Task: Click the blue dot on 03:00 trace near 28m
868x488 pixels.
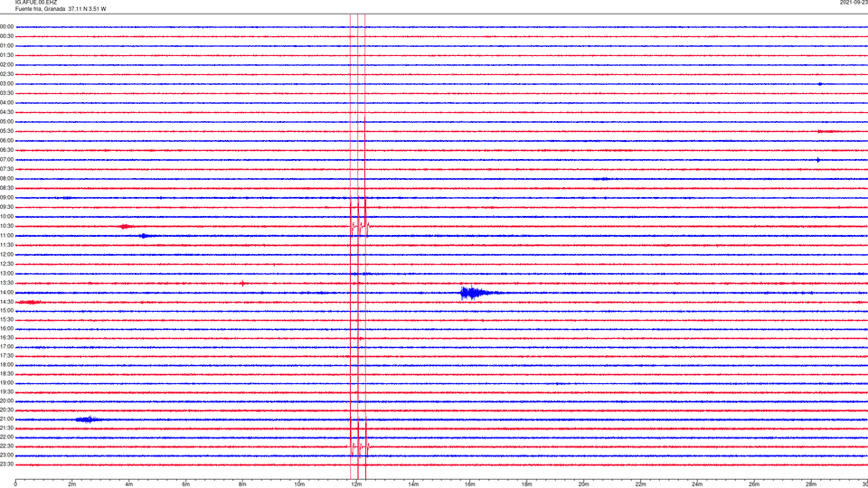Action: pyautogui.click(x=820, y=84)
